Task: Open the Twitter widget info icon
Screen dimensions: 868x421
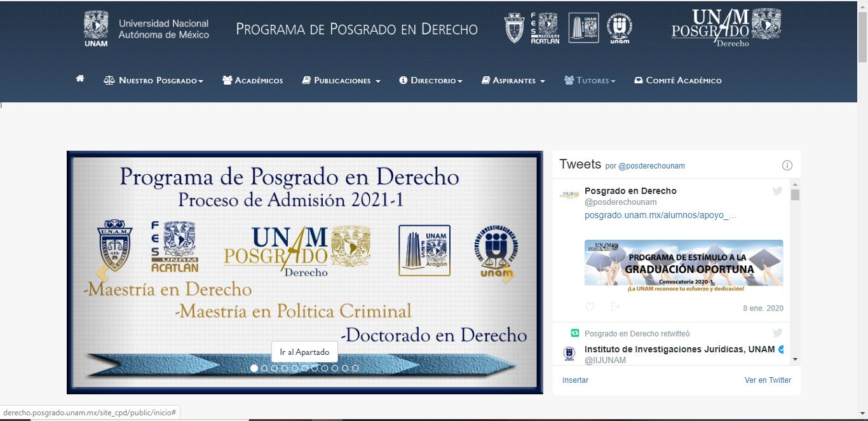Action: coord(787,165)
